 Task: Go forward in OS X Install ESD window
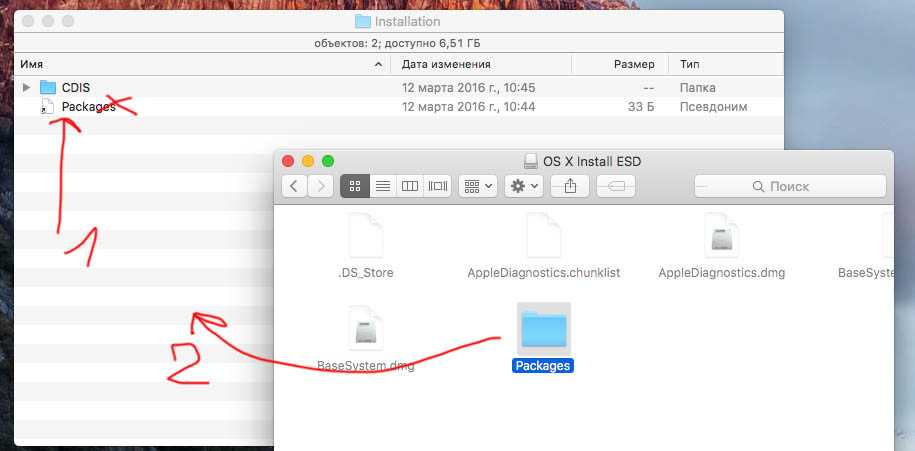[x=320, y=186]
